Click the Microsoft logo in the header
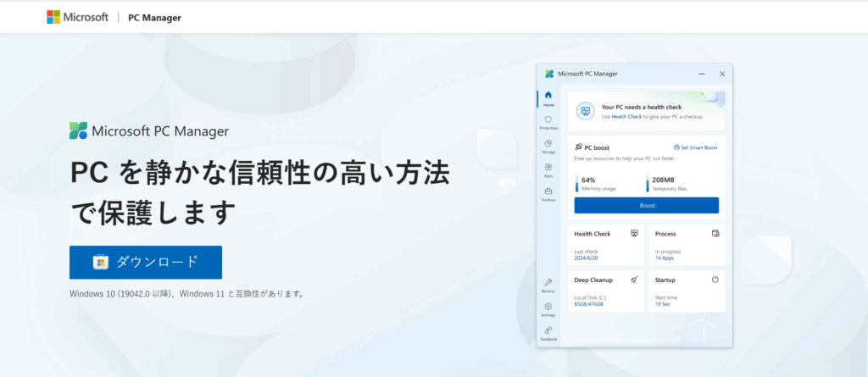Screen dimensions: 868x377 [77, 17]
